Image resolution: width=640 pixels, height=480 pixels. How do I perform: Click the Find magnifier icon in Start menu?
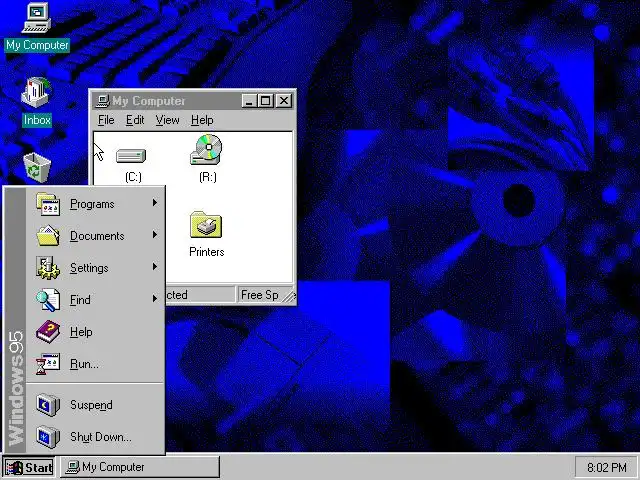click(48, 300)
